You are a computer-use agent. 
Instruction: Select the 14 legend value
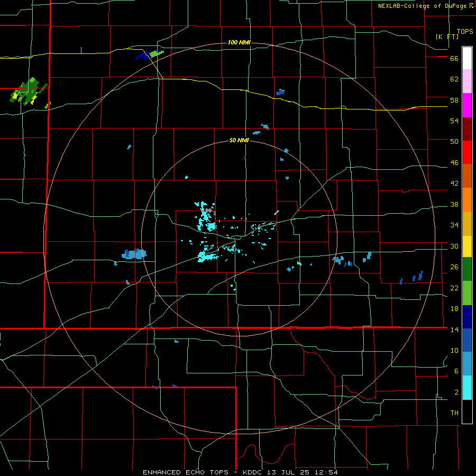[x=454, y=329]
